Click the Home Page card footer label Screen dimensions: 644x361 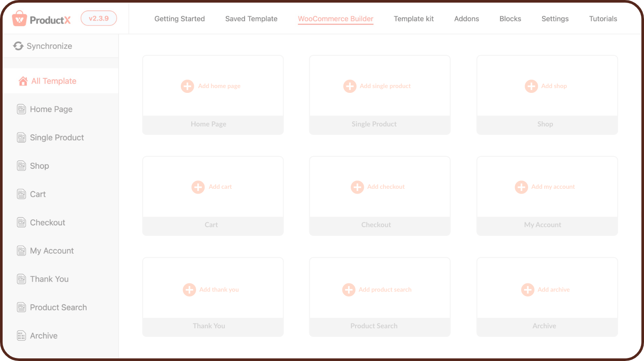coord(208,124)
